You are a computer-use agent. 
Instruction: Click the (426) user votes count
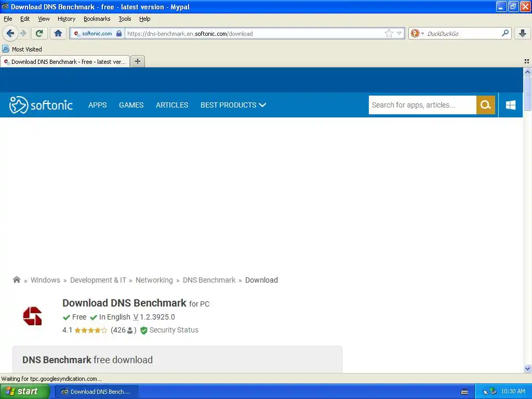click(x=124, y=330)
